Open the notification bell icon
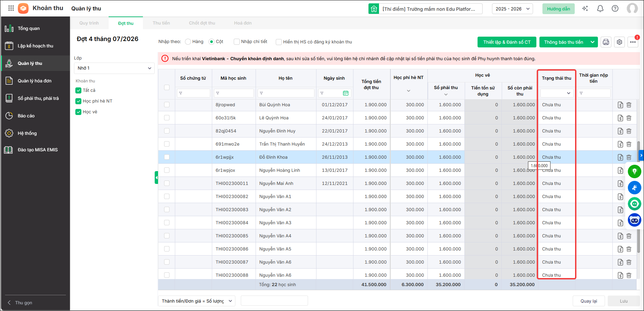Screen dimensions: 644x311 (x=600, y=9)
